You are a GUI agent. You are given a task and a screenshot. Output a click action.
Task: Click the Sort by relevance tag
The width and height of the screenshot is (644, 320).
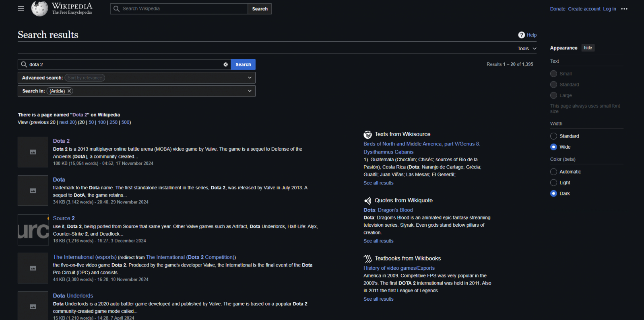tap(85, 78)
